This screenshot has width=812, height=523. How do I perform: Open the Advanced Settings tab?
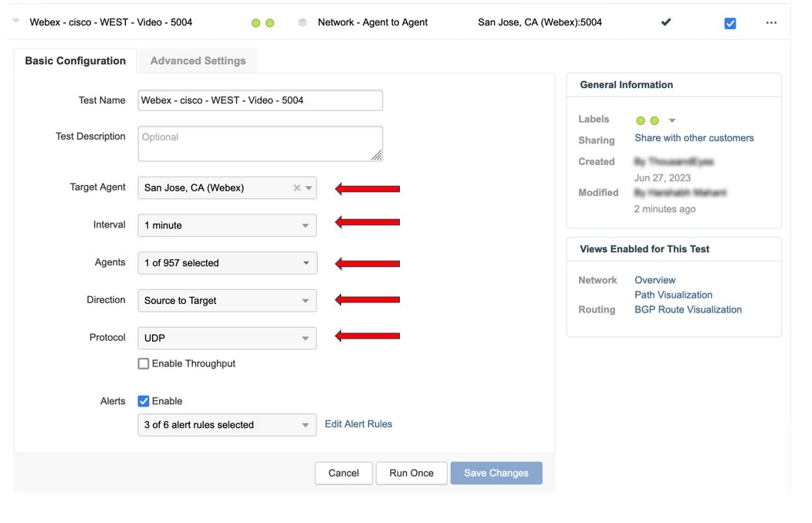coord(198,60)
